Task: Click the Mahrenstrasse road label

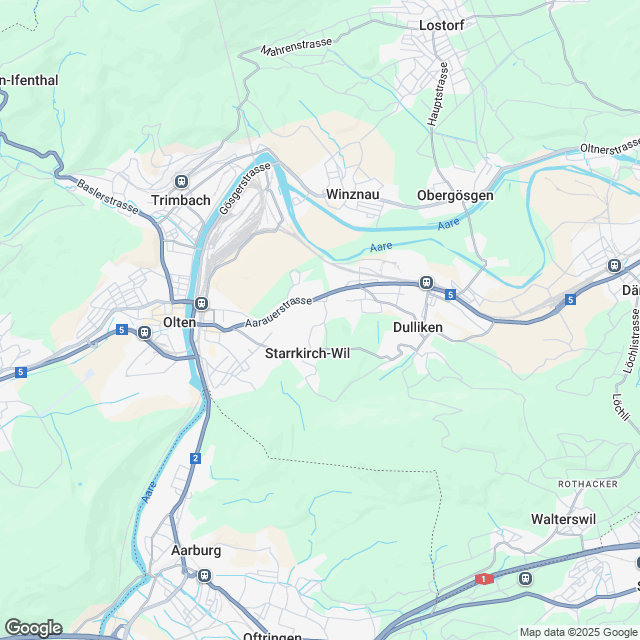Action: (297, 47)
